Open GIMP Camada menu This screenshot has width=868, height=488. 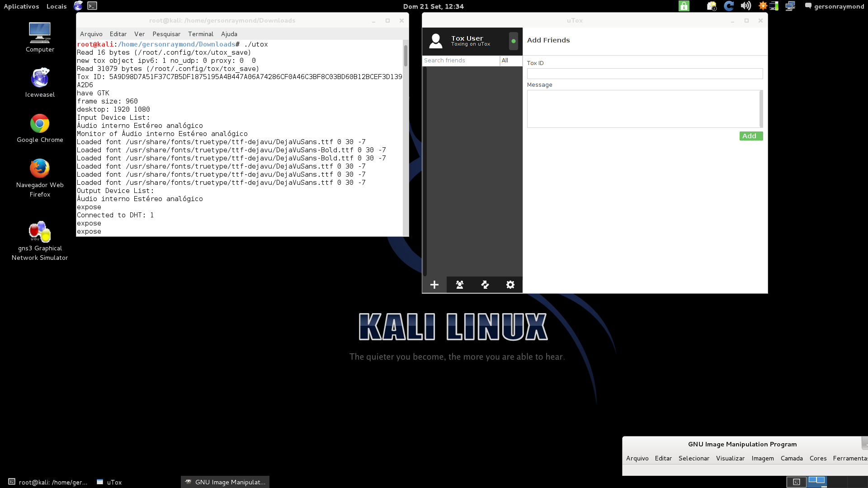792,458
